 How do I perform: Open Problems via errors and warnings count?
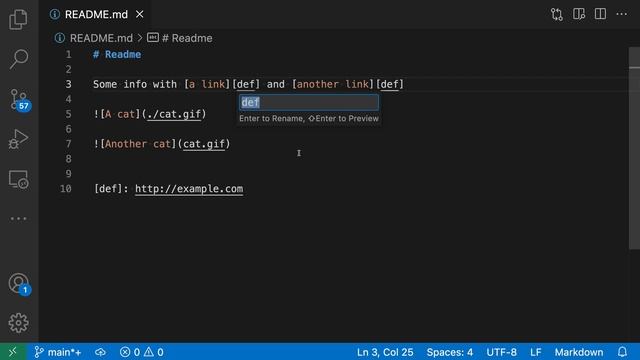142,352
